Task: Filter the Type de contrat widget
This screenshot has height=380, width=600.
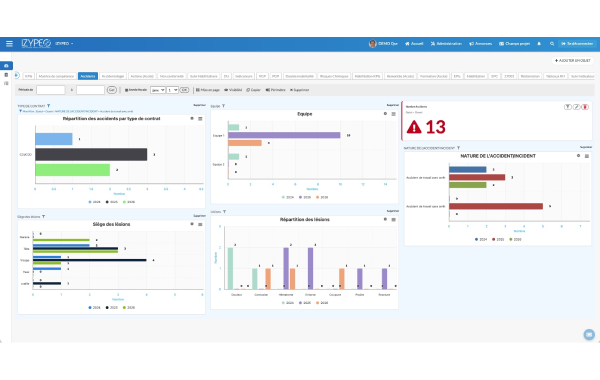Action: 49,106
